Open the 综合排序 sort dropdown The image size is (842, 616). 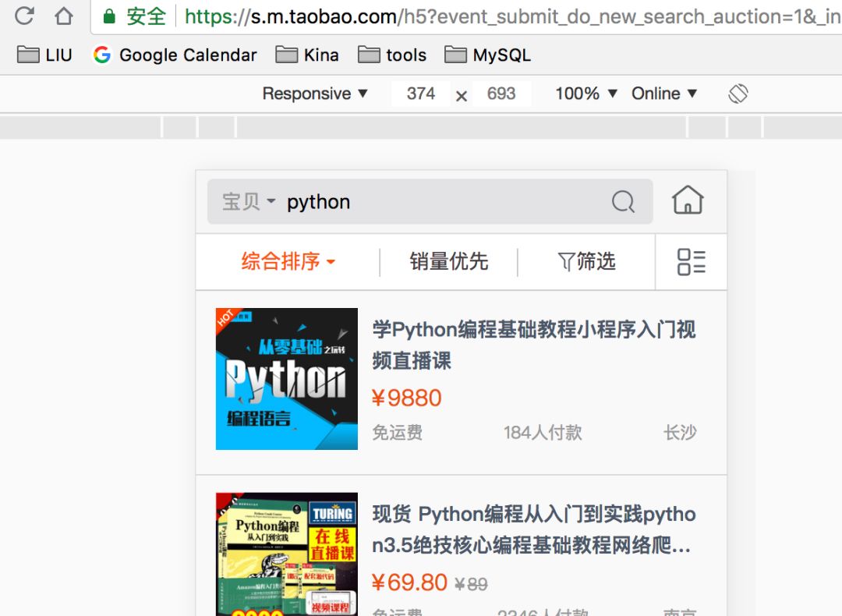coord(288,261)
